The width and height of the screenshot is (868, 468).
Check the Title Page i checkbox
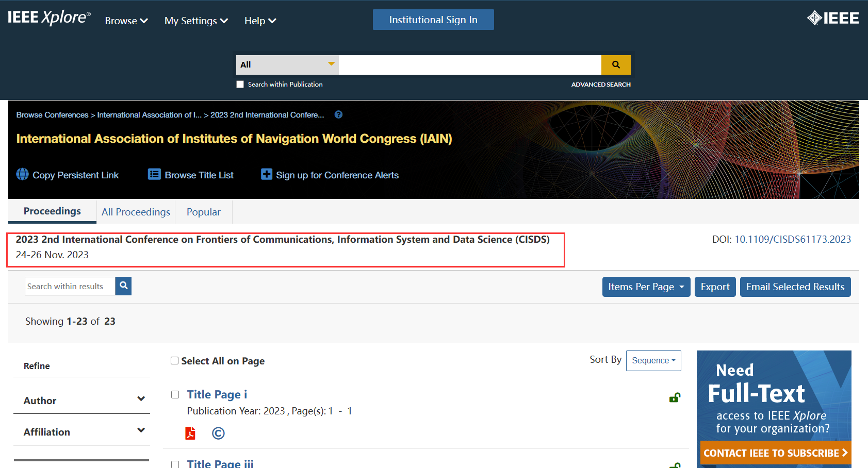[175, 394]
